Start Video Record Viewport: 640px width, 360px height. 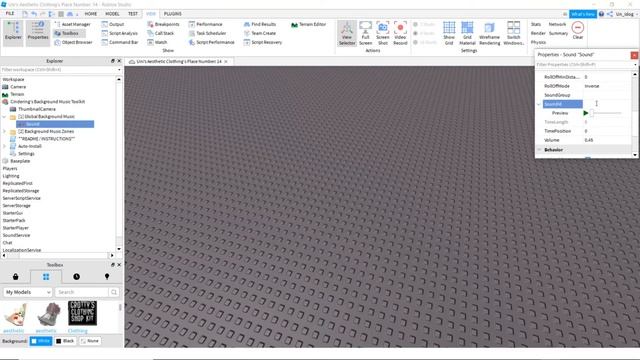click(x=400, y=33)
